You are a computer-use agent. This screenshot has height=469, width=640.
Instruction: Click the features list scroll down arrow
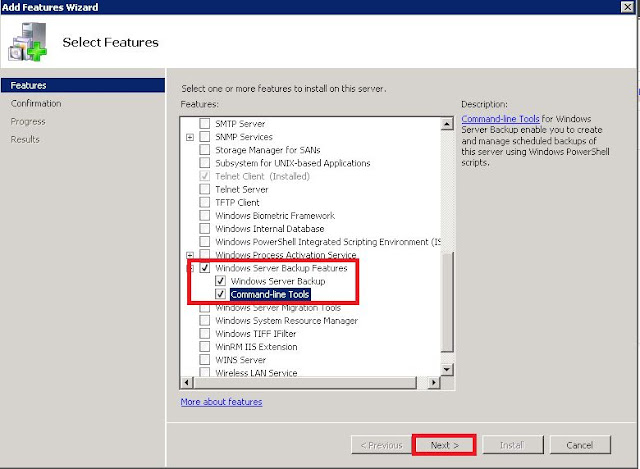tap(447, 370)
